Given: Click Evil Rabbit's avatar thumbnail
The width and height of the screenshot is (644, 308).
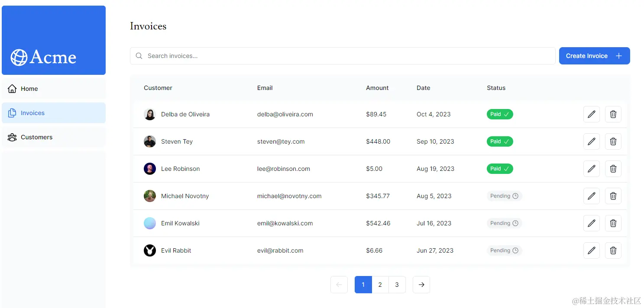Looking at the screenshot, I should pos(150,250).
